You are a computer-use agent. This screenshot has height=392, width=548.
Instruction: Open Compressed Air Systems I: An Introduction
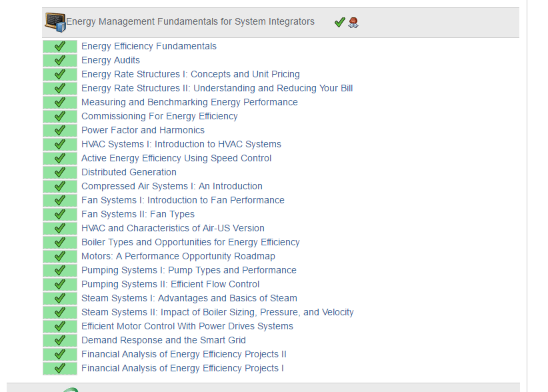tap(172, 187)
